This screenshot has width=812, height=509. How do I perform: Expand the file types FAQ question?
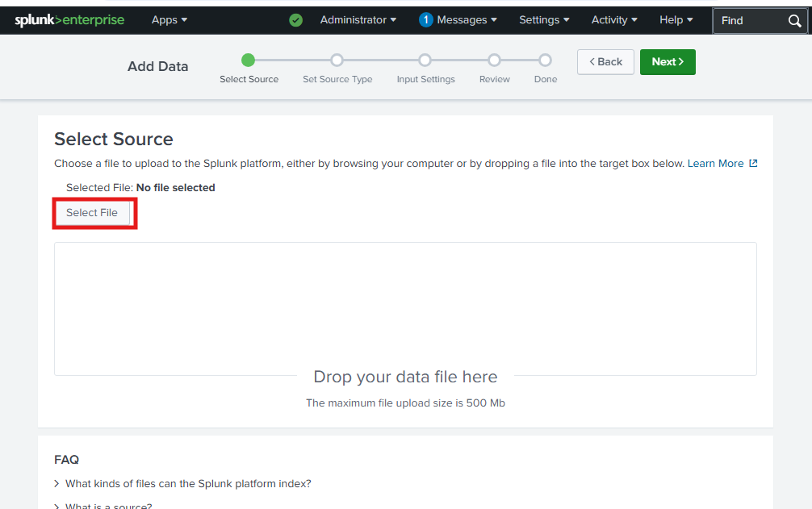coord(188,484)
